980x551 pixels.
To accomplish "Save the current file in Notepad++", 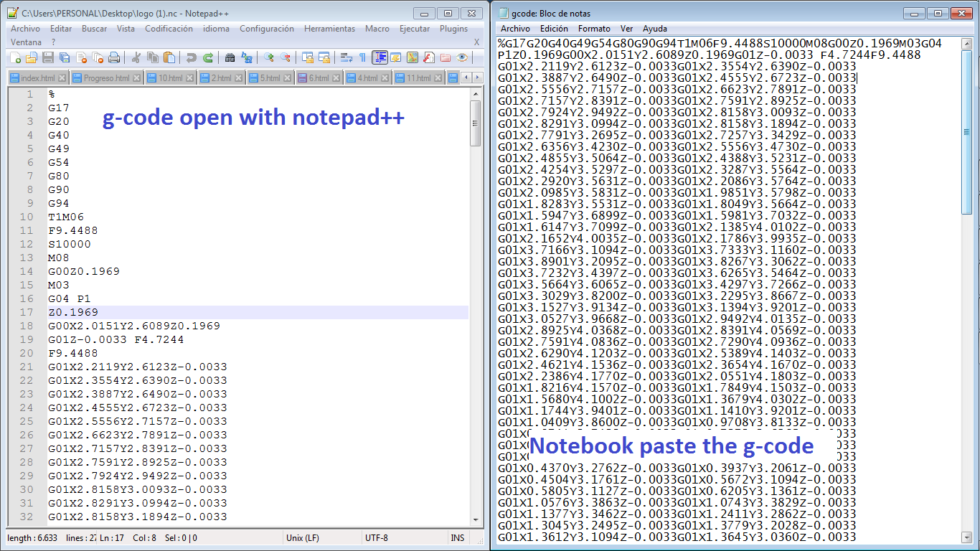I will pyautogui.click(x=48, y=57).
